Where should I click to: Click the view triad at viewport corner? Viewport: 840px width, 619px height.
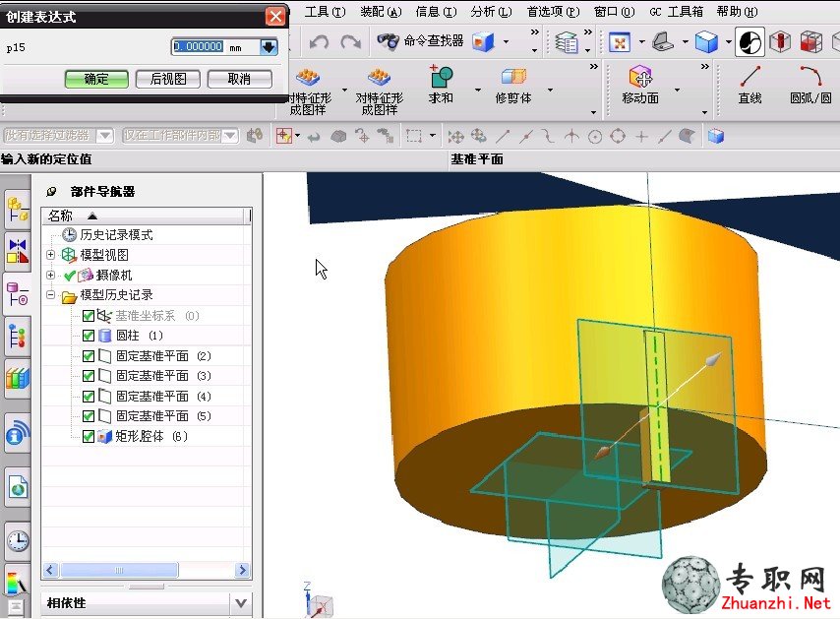click(319, 599)
